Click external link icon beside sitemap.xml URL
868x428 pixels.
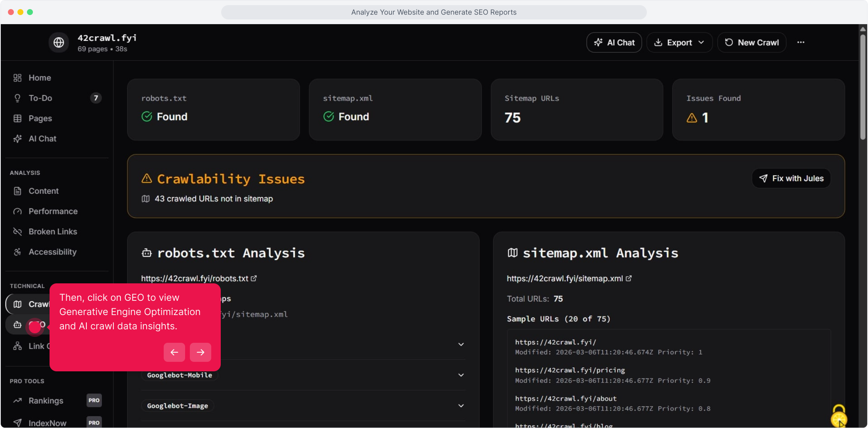pyautogui.click(x=629, y=279)
